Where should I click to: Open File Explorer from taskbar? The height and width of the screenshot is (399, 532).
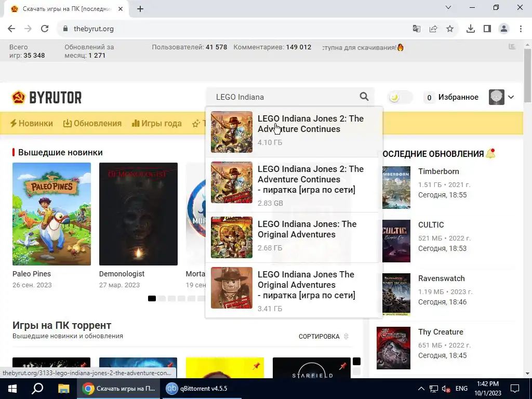63,389
